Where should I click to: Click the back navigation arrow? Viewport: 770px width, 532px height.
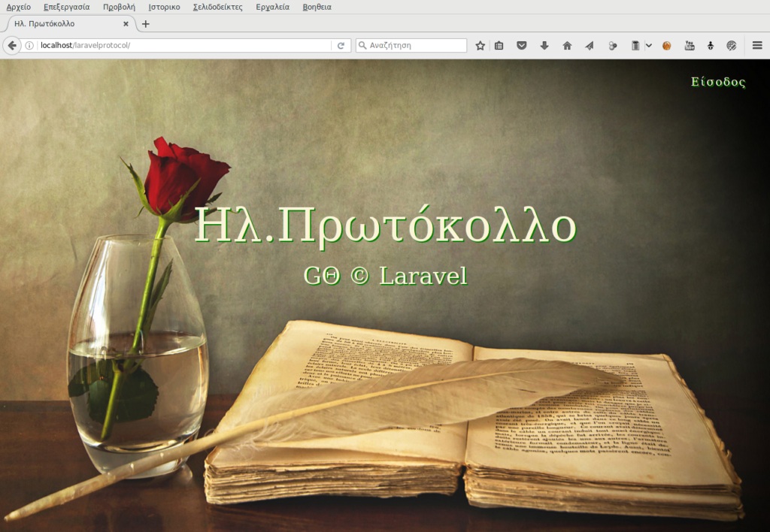click(x=12, y=46)
